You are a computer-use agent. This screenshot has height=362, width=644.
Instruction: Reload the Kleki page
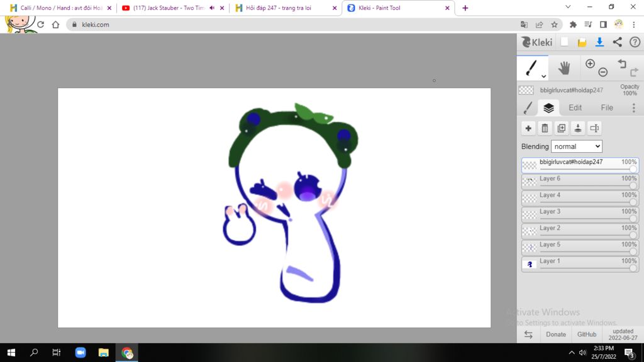(x=41, y=25)
